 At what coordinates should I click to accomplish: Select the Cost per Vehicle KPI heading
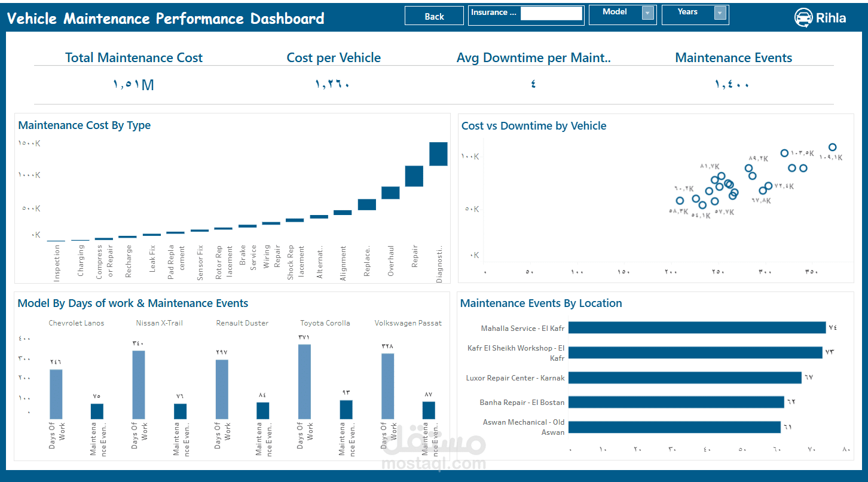[334, 58]
